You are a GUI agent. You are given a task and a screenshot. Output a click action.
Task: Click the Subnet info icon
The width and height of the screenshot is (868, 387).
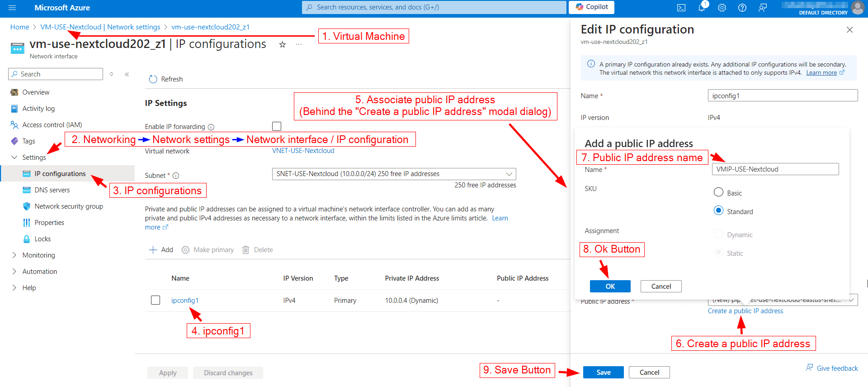tap(176, 176)
